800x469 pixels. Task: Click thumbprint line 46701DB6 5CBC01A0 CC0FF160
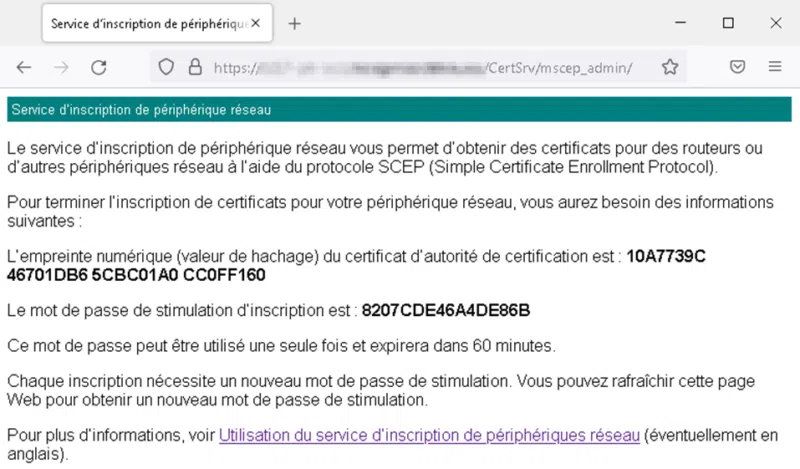pos(136,275)
